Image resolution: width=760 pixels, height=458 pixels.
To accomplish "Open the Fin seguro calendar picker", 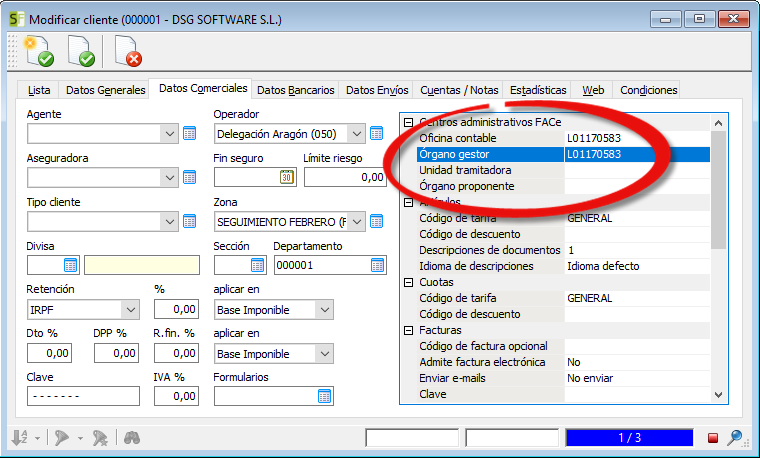I will point(286,177).
